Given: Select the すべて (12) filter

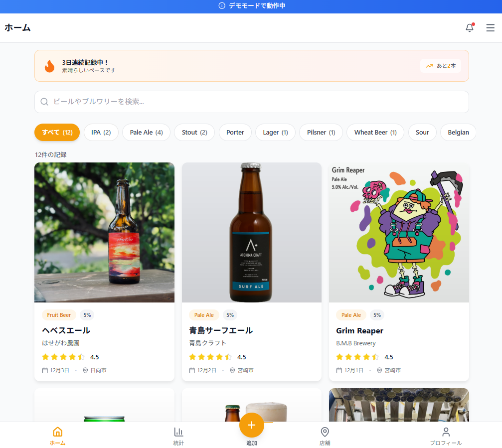Looking at the screenshot, I should click(x=57, y=133).
